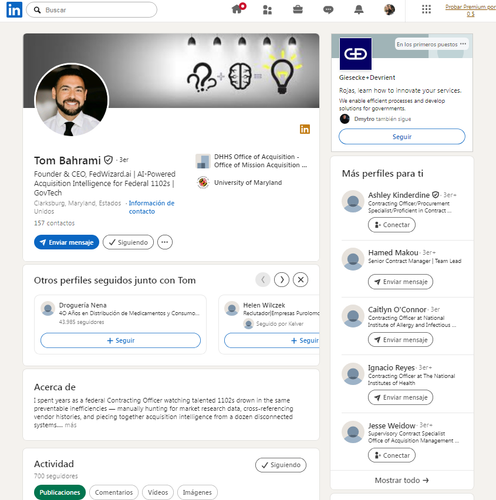Open the Notifications bell icon
496x500 pixels.
[x=359, y=9]
